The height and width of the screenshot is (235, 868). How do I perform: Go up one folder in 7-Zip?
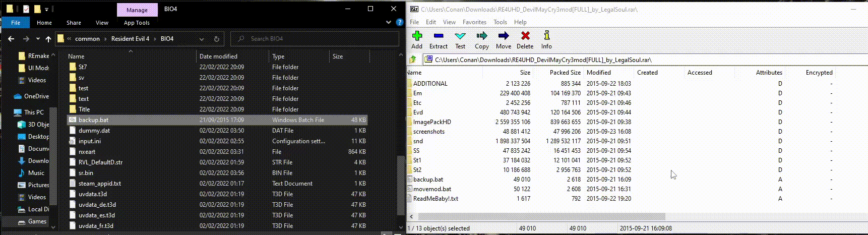[x=413, y=60]
